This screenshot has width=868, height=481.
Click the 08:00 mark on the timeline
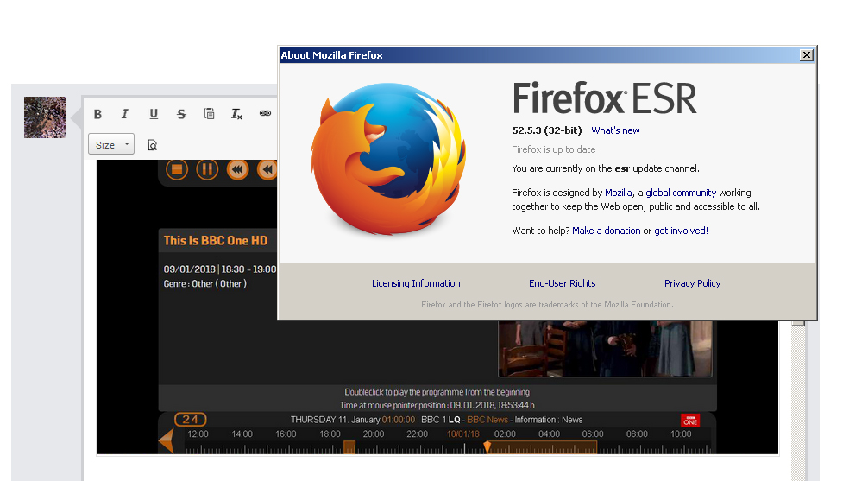pos(637,434)
